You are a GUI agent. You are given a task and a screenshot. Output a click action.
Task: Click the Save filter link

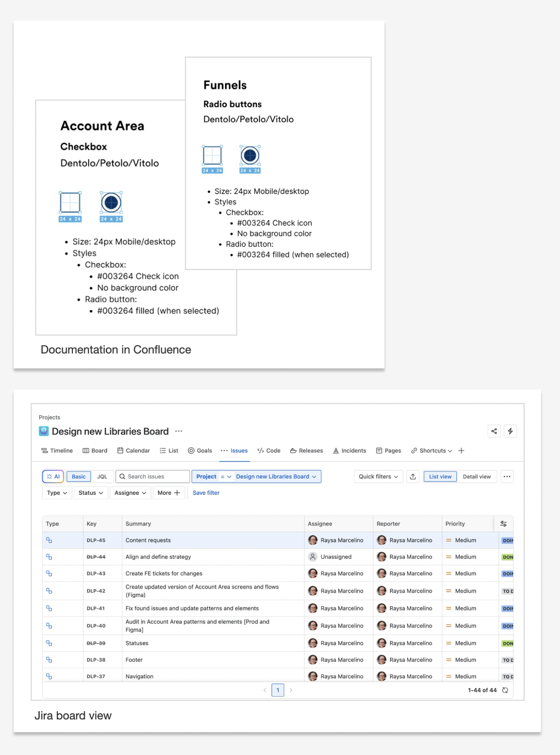point(206,493)
